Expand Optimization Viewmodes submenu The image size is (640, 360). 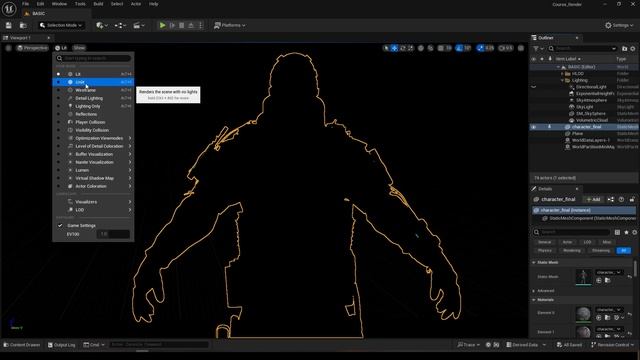(93, 138)
